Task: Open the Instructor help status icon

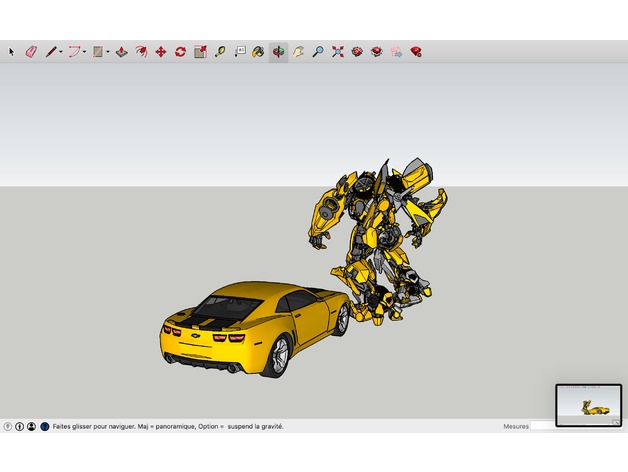Action: pyautogui.click(x=45, y=427)
